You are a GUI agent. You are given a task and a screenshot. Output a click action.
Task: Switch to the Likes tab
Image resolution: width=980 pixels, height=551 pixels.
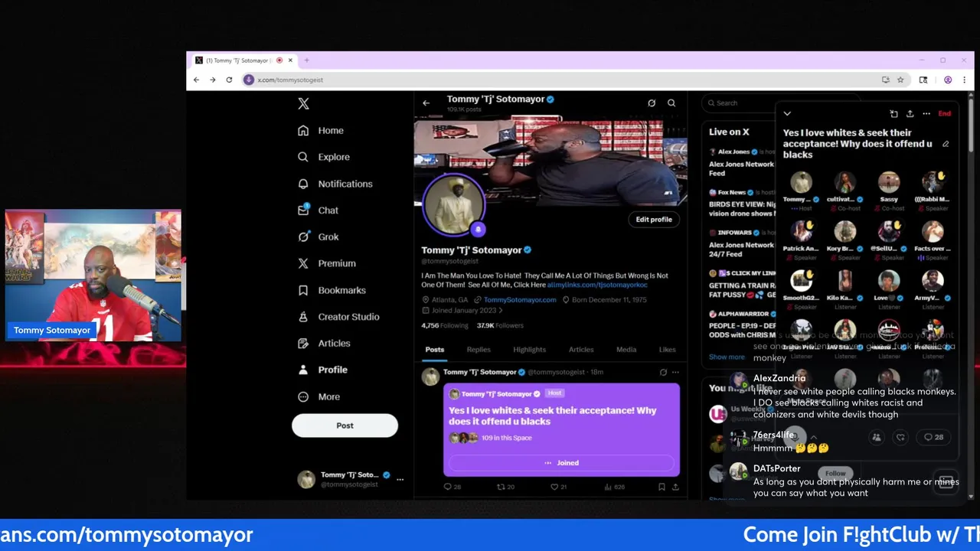pyautogui.click(x=668, y=350)
